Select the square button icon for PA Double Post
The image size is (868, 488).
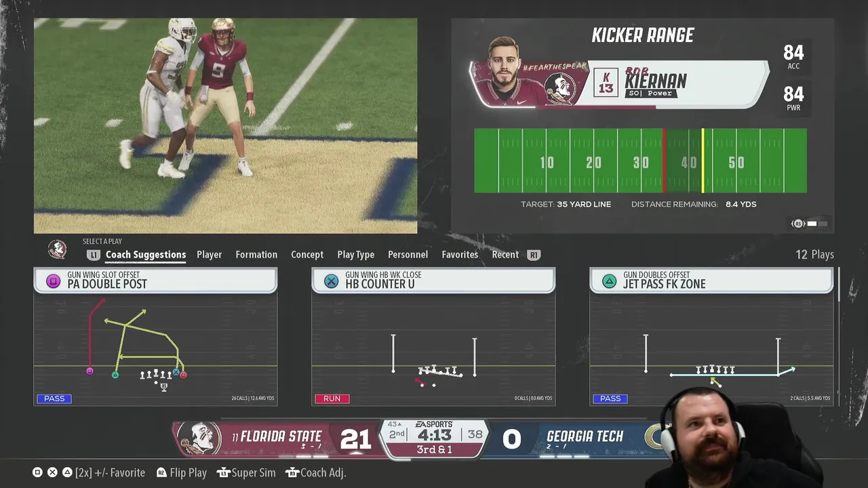tap(53, 281)
